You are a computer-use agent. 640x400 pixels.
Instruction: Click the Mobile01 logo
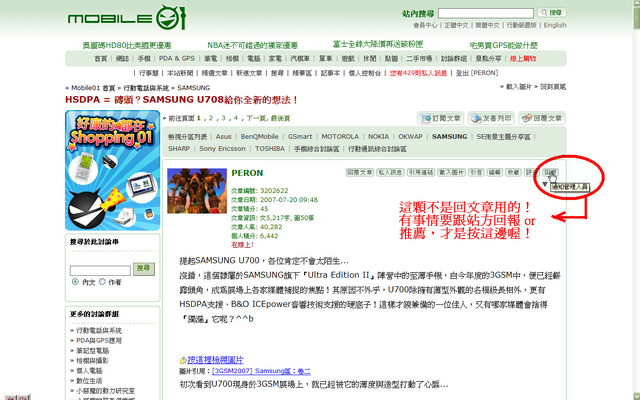click(x=127, y=18)
